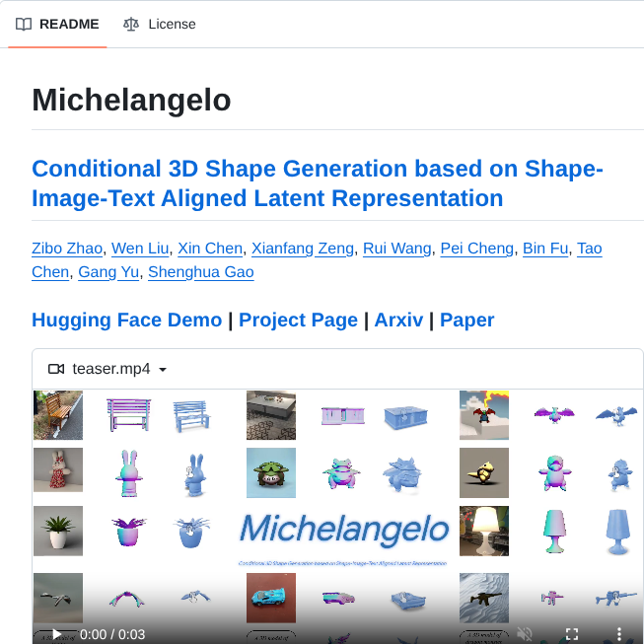Open Rui Wang author link
Screen dimensions: 644x644
(397, 249)
